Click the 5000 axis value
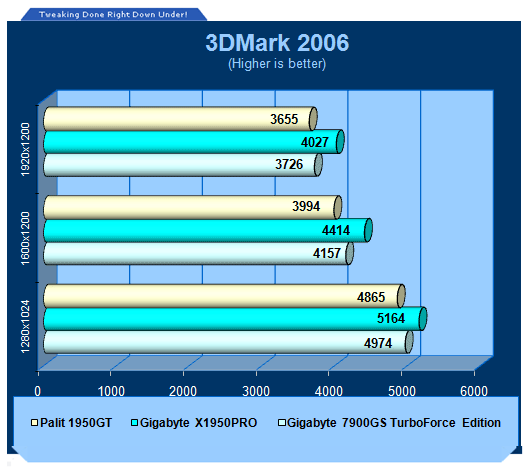The image size is (528, 476). [402, 391]
